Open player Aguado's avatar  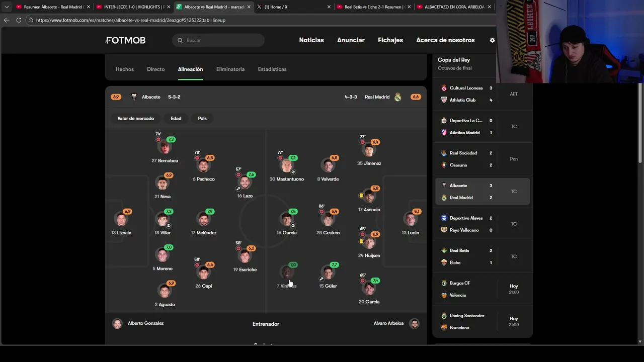tap(165, 291)
